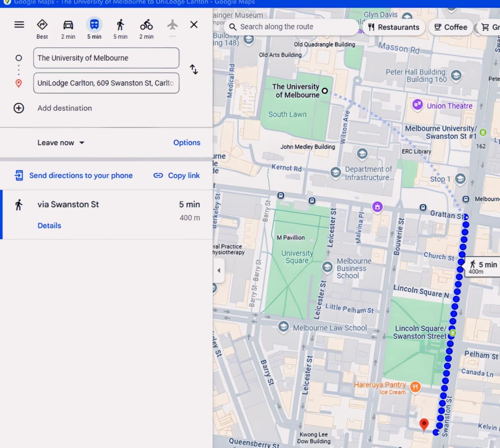Click Search along the route box
The image size is (500, 448).
[292, 27]
